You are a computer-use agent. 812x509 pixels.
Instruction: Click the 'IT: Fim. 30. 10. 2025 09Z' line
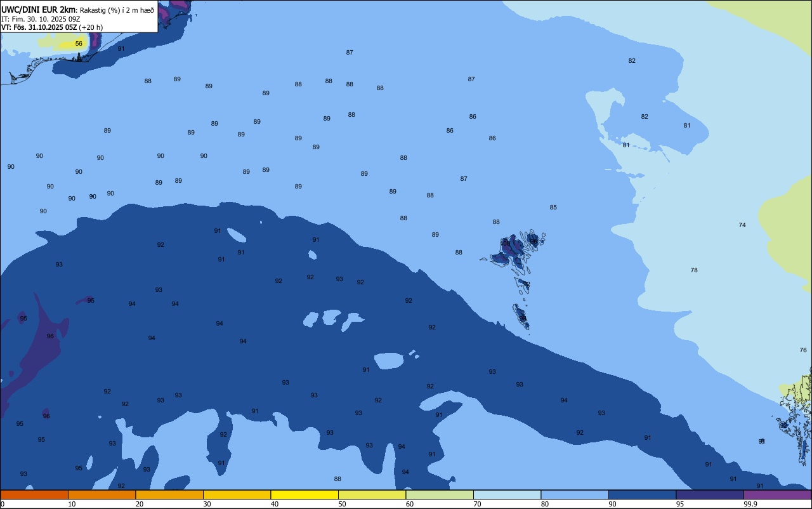[x=41, y=19]
